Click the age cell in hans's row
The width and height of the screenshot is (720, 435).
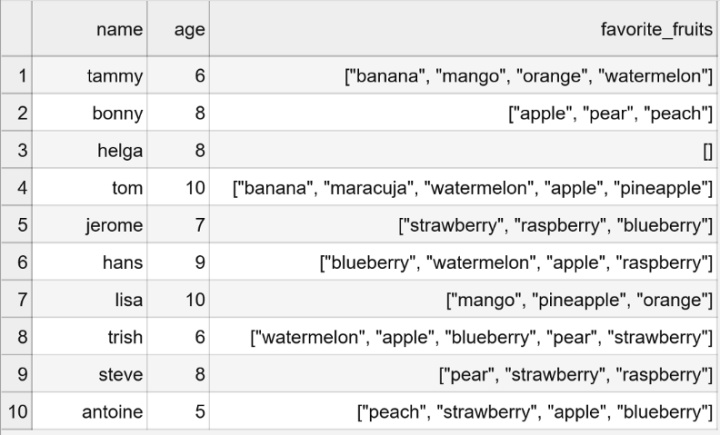[199, 263]
